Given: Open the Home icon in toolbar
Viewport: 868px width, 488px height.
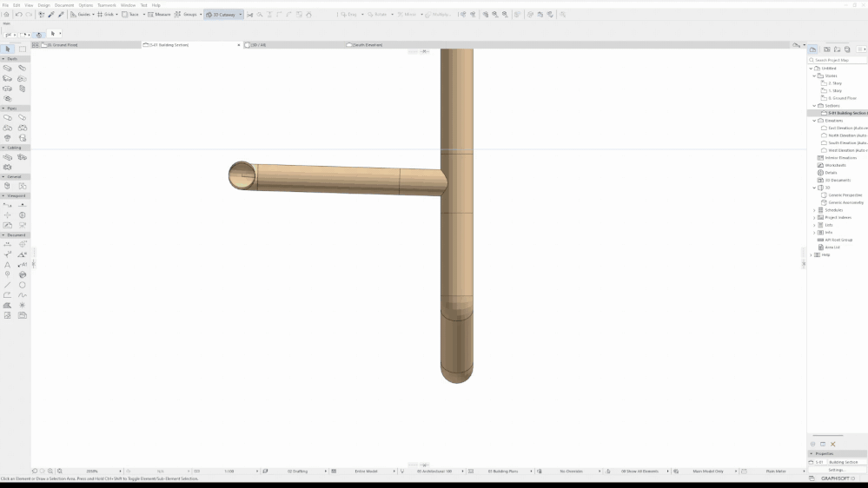Looking at the screenshot, I should tap(7, 15).
